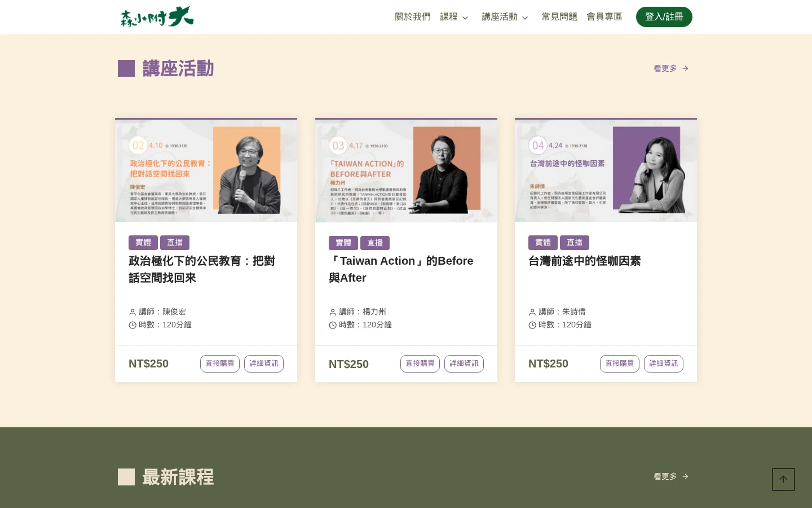The width and height of the screenshot is (812, 508).
Task: Open the 講座活動 navigation menu item
Action: coord(500,17)
